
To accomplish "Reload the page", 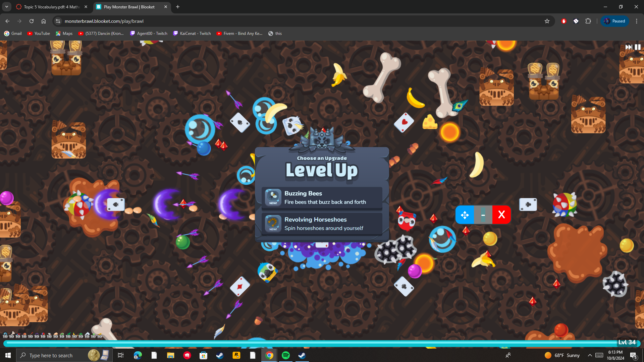I will click(32, 21).
